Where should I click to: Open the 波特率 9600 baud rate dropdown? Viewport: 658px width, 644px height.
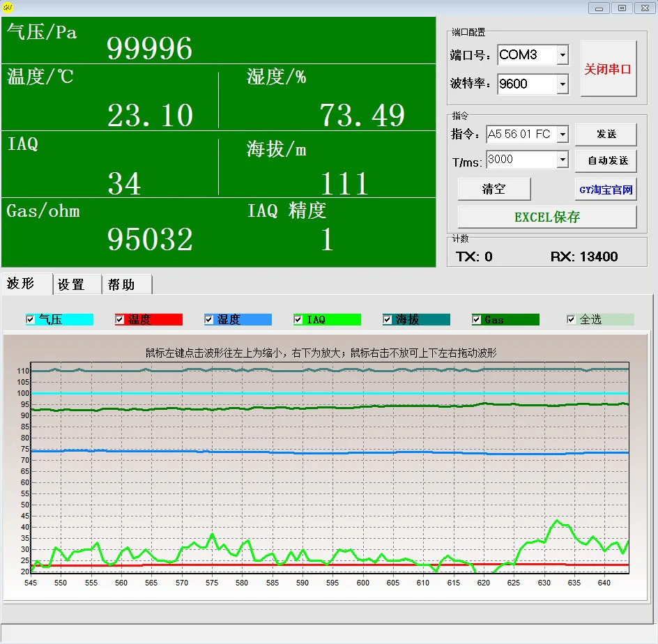click(x=563, y=84)
